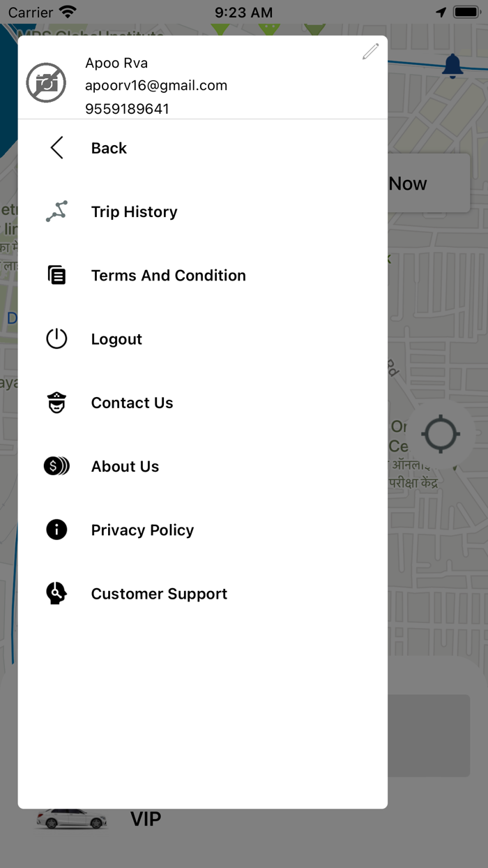Tap the phone number 9559189641
488x868 pixels.
tap(127, 109)
